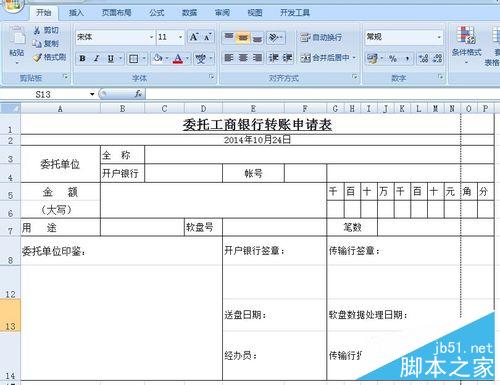
Task: Expand the Name Box dropdown arrow
Action: click(92, 94)
